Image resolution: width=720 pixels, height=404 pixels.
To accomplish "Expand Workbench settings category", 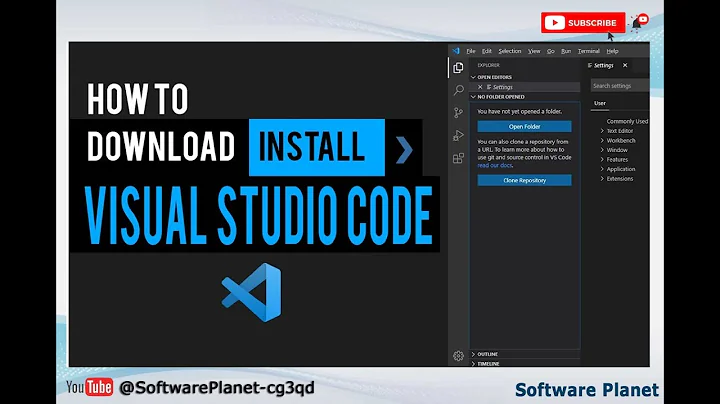I will click(621, 140).
